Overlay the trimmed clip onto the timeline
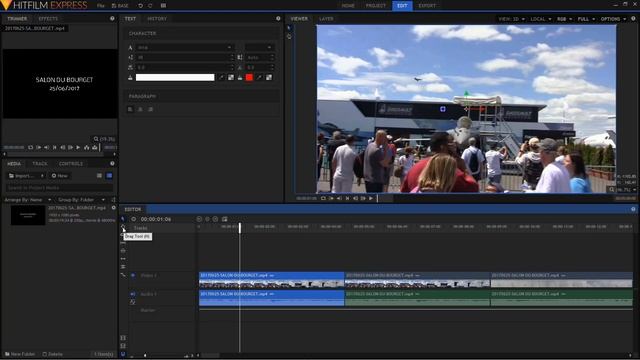This screenshot has width=640, height=360. pos(95,147)
